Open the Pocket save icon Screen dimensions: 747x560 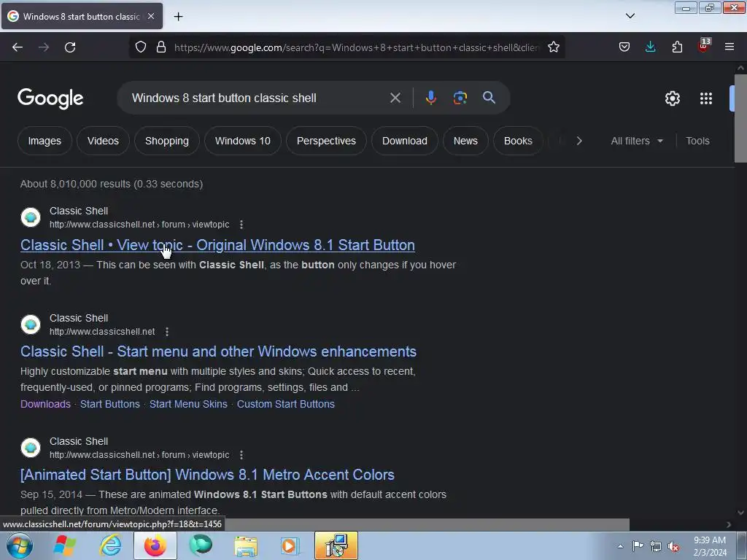click(624, 47)
